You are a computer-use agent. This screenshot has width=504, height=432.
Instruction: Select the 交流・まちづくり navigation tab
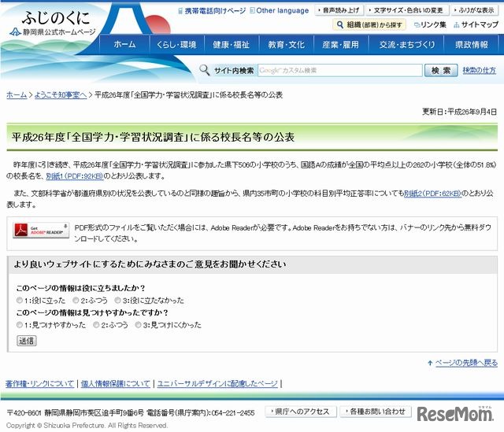(x=406, y=44)
